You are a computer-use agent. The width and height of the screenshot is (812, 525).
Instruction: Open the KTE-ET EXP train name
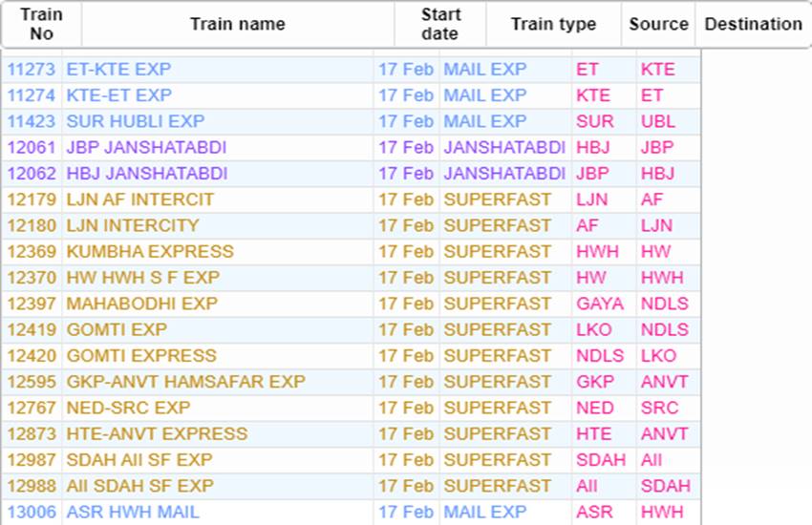[119, 95]
